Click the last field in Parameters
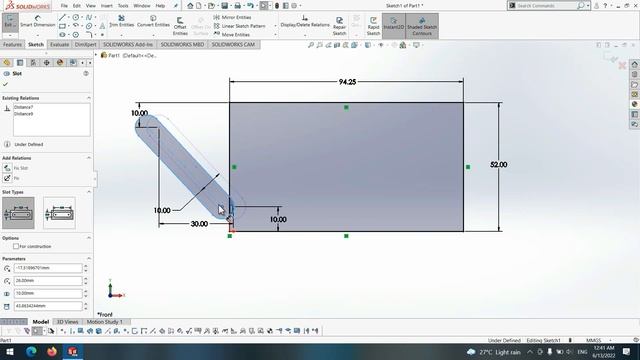Screen dimensions: 640x360 tap(48, 306)
